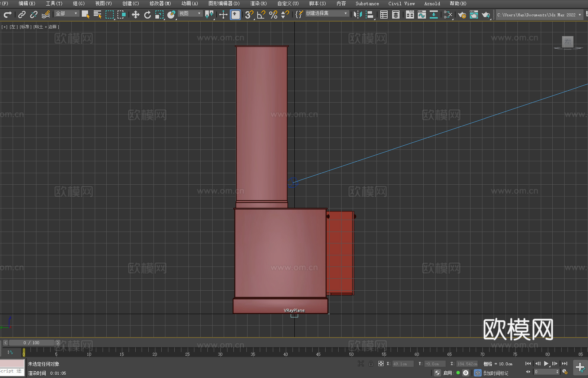Toggle the Ribbon display icon

click(x=410, y=14)
